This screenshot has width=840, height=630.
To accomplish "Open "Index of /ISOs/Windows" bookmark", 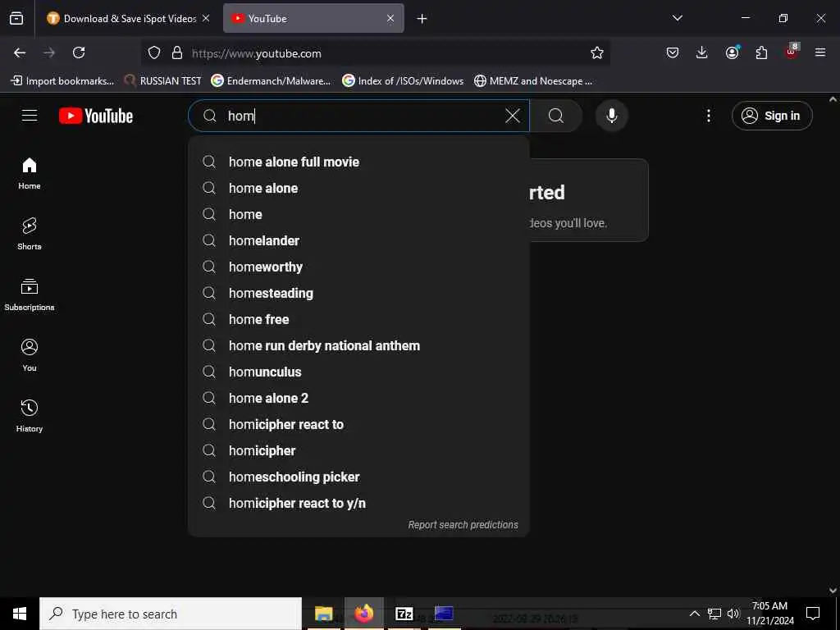I will [x=403, y=81].
